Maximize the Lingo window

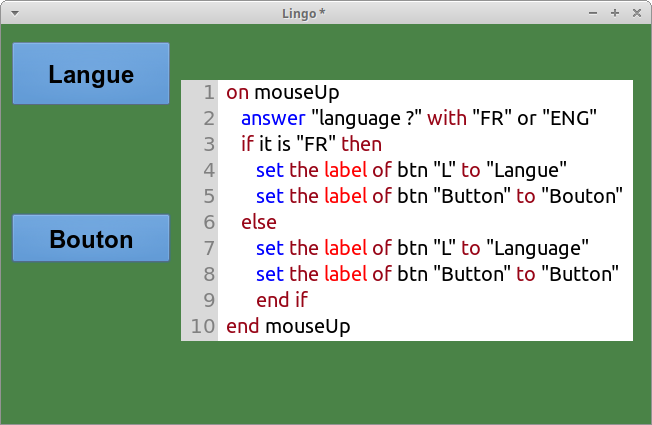pyautogui.click(x=614, y=12)
